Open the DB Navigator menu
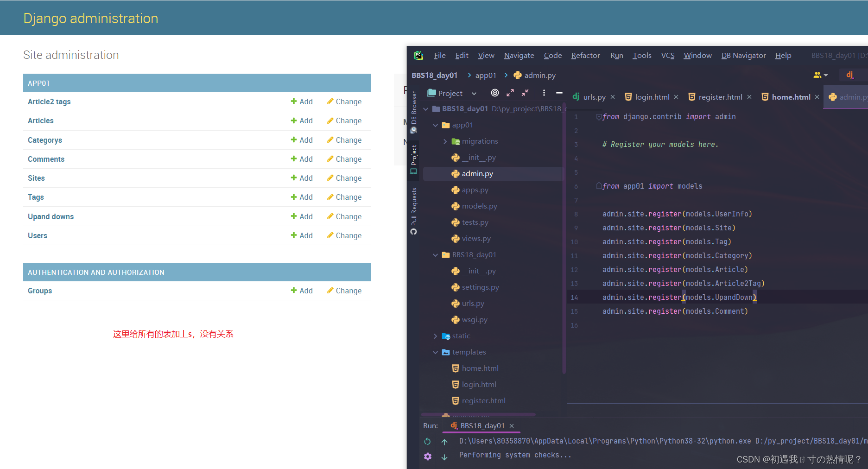868x469 pixels. [x=743, y=56]
